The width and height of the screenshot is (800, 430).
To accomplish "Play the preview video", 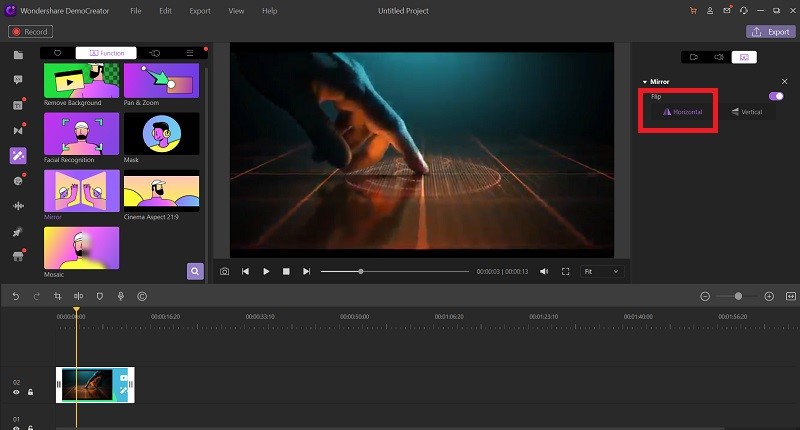I will point(266,271).
